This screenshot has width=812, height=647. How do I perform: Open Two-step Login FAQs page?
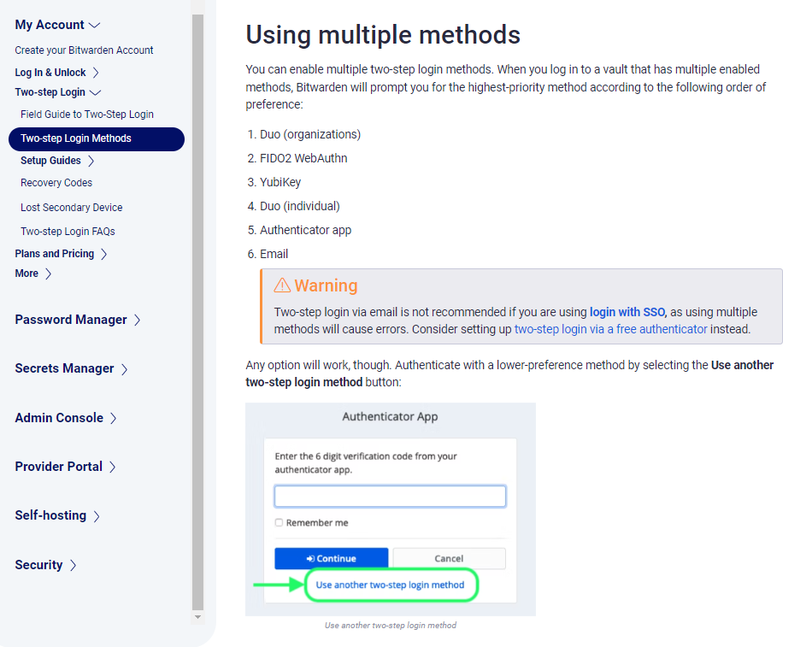(68, 232)
